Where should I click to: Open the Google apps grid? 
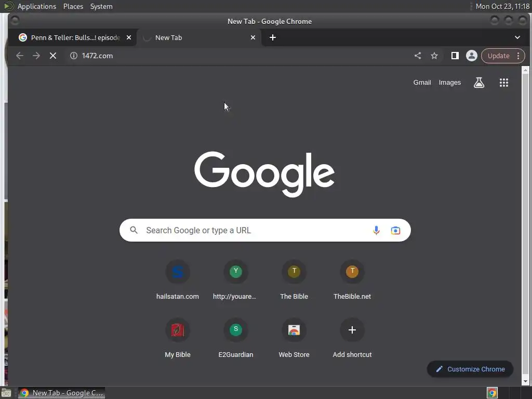(504, 83)
